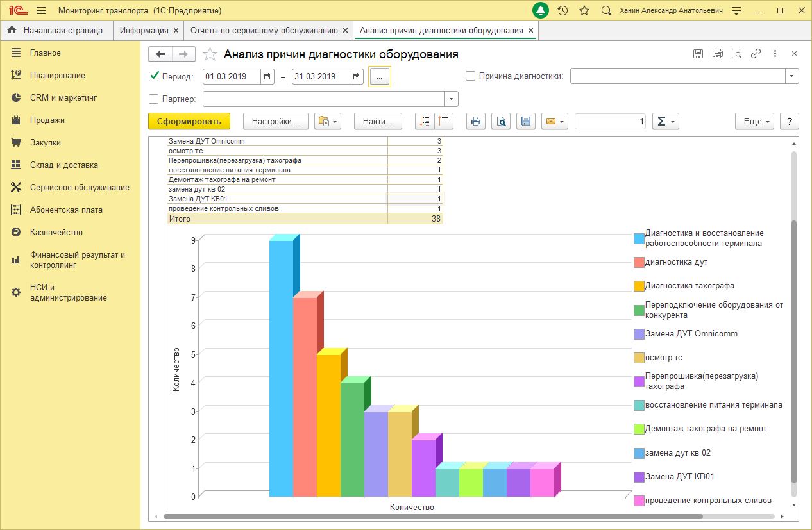Open the Еще menu

[x=755, y=121]
